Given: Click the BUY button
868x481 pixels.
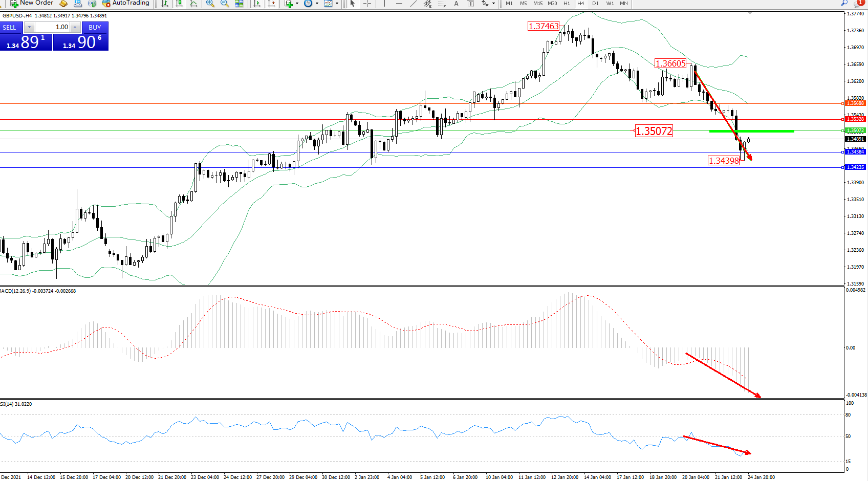Looking at the screenshot, I should click(x=95, y=27).
